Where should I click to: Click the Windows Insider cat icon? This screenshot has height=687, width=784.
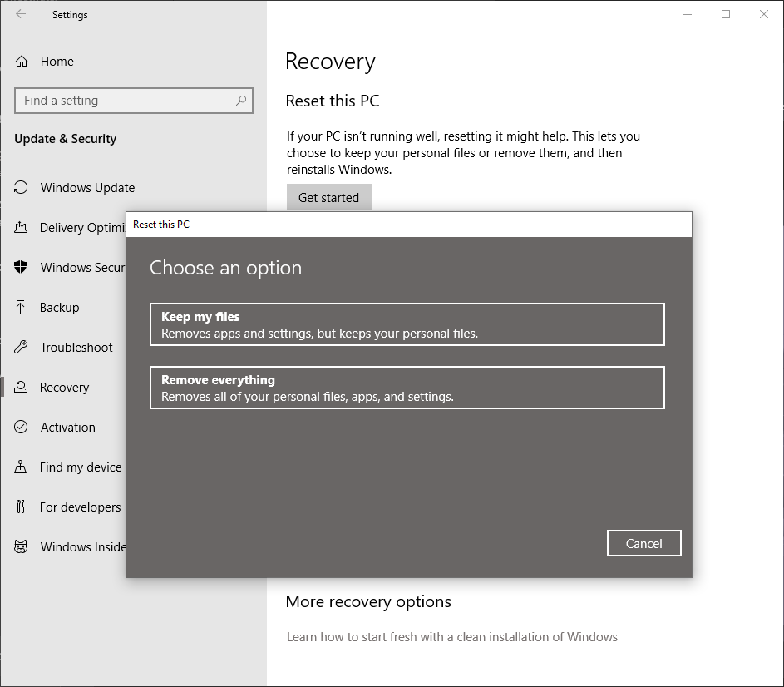pyautogui.click(x=22, y=547)
